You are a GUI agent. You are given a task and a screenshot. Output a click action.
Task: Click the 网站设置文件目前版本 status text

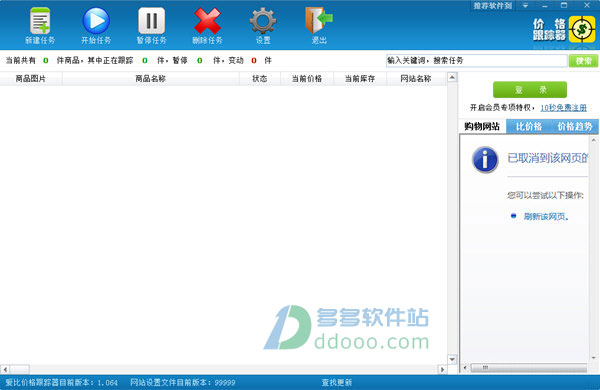click(183, 382)
